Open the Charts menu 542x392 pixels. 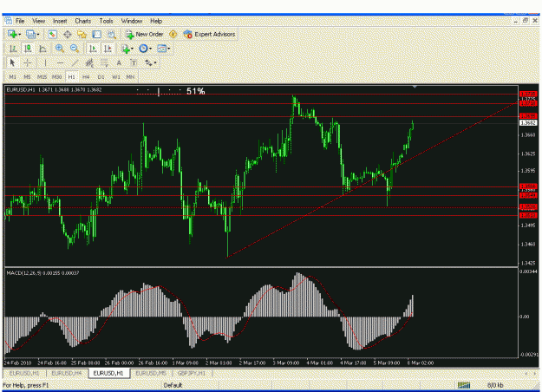pos(83,21)
